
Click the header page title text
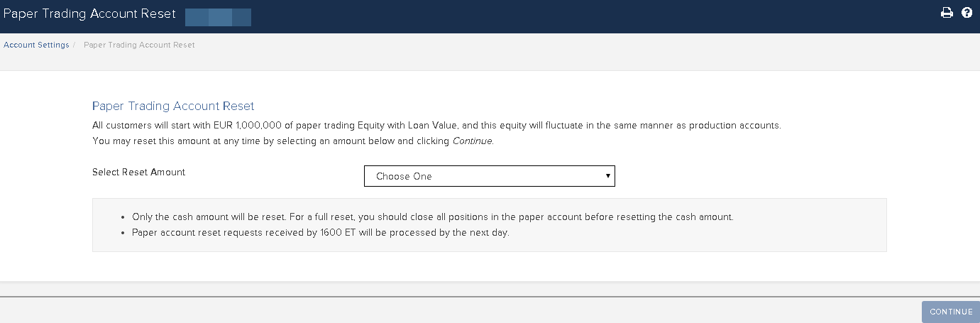89,14
